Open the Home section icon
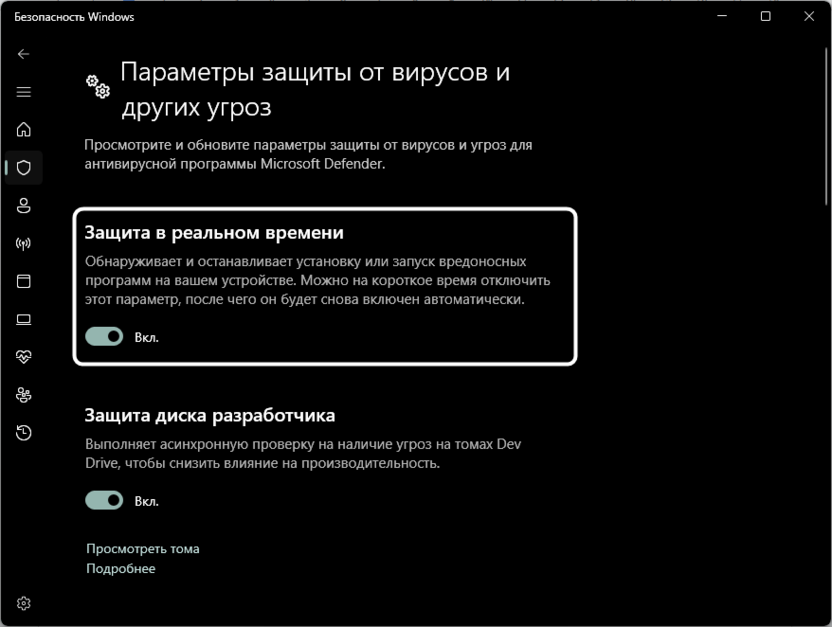The width and height of the screenshot is (832, 627). point(23,129)
